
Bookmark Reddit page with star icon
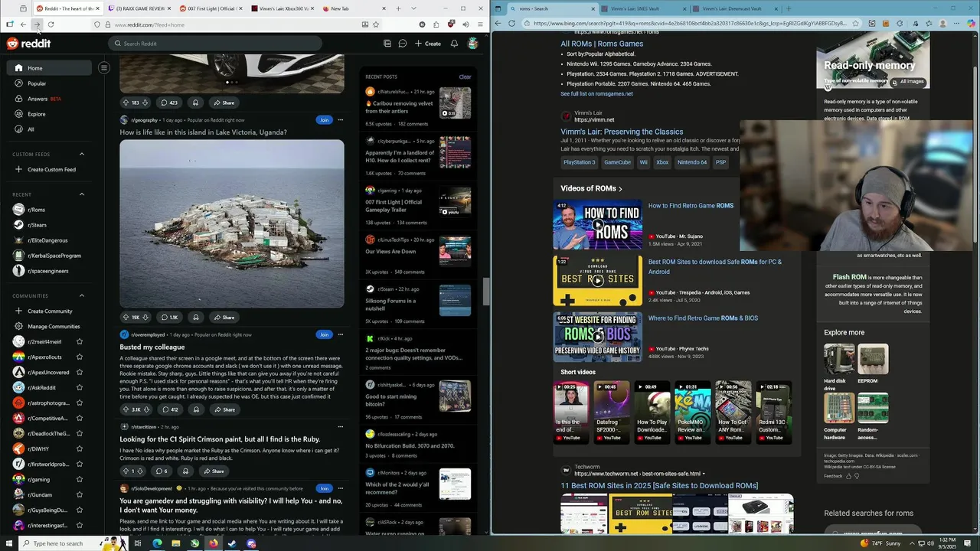point(376,24)
